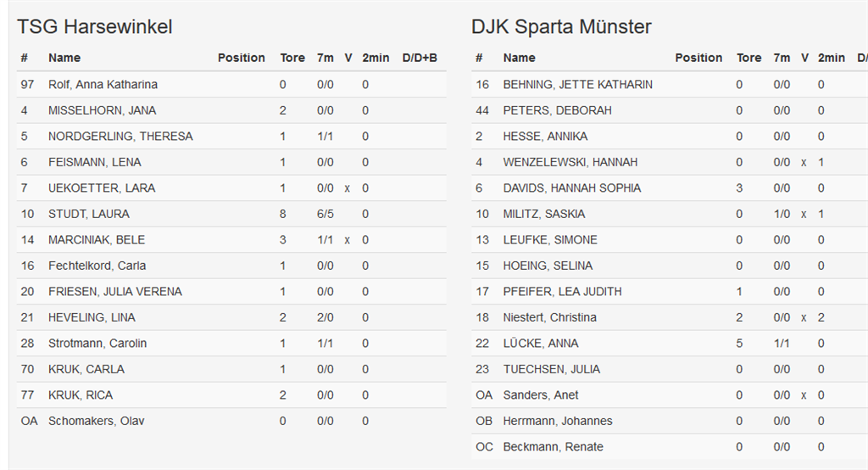Viewport: 868px width, 470px height.
Task: Click on Niestert, Christina row
Action: click(x=549, y=317)
